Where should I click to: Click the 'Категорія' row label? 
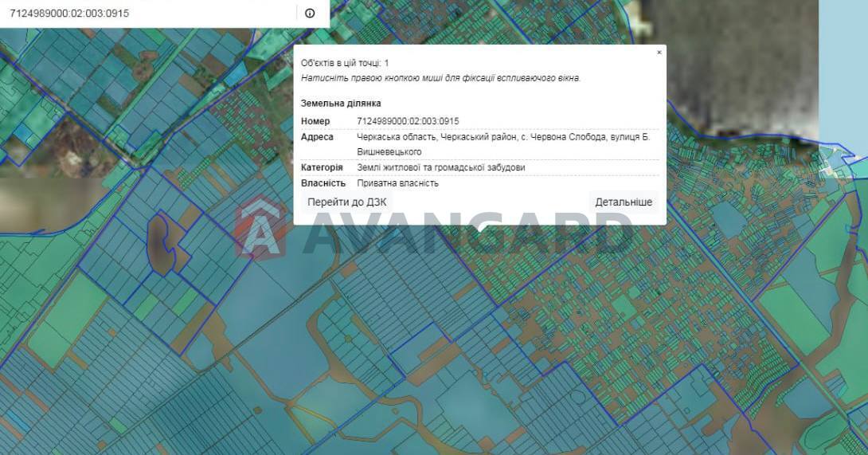pos(322,167)
